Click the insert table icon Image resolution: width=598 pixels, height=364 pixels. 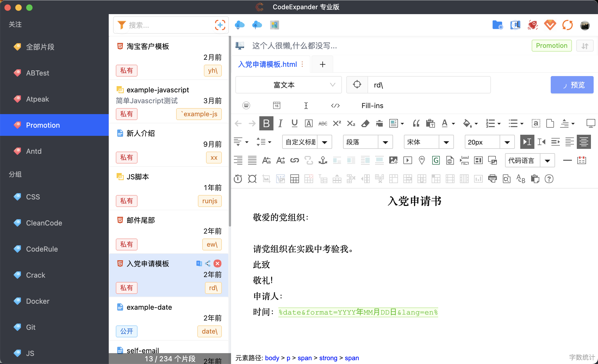coord(294,179)
